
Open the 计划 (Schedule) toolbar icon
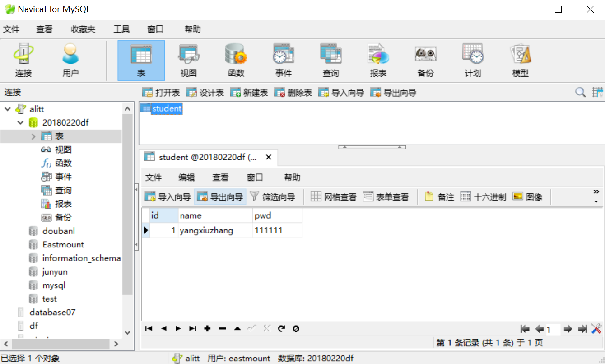(x=473, y=60)
